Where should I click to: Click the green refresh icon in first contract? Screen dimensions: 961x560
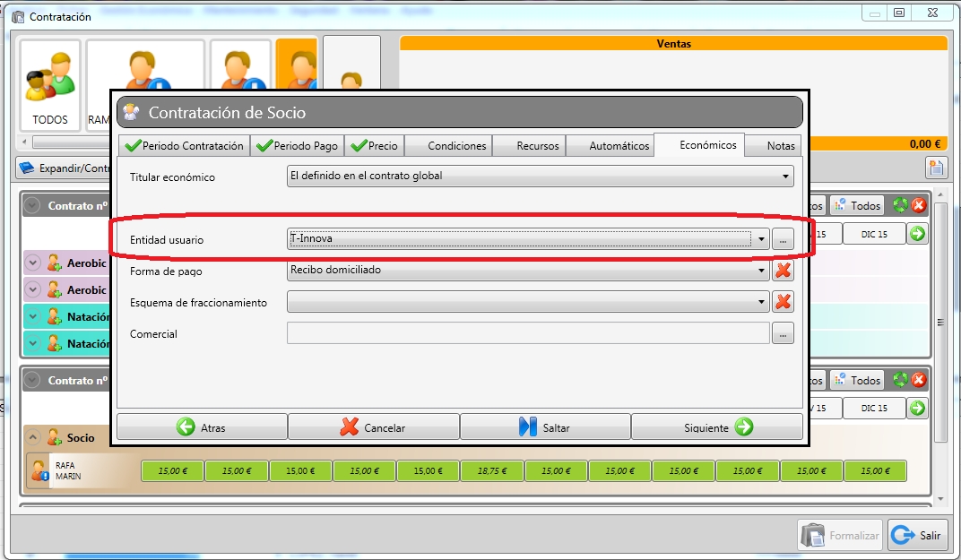coord(900,205)
